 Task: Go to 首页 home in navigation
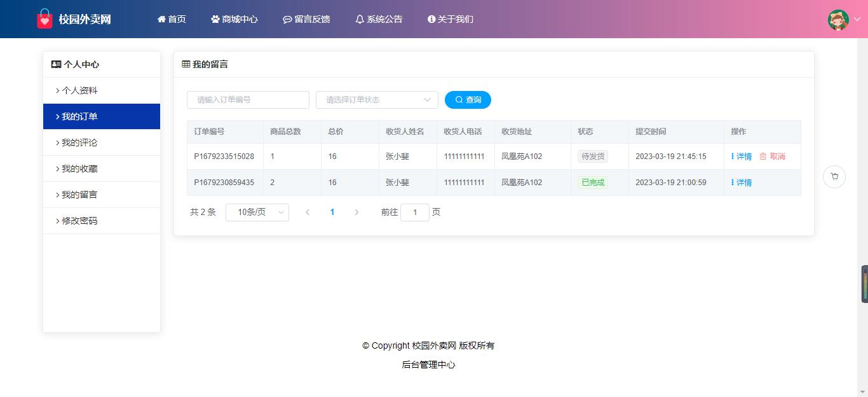[x=172, y=19]
